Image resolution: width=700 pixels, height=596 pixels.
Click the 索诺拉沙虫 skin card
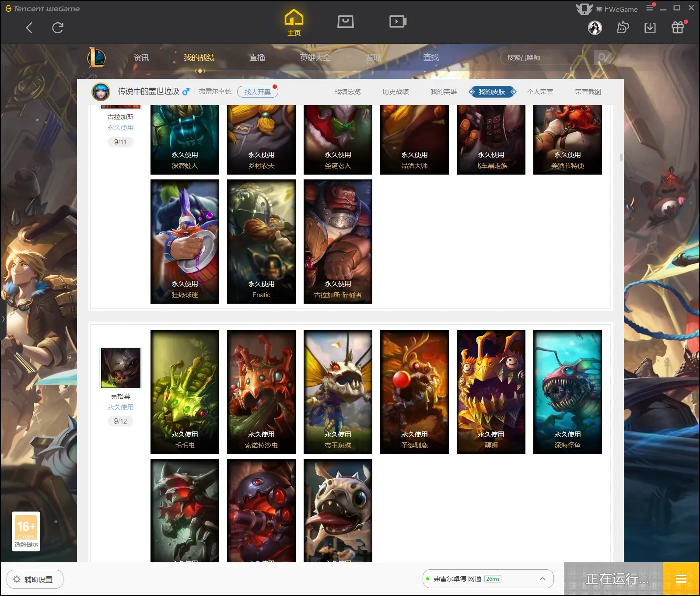[261, 392]
